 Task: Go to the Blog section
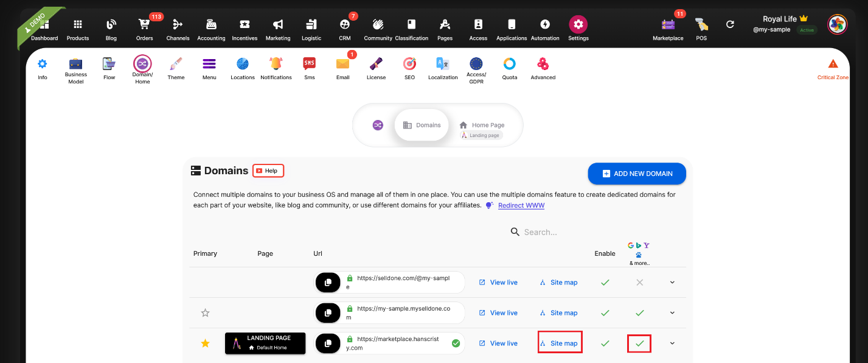tap(111, 29)
